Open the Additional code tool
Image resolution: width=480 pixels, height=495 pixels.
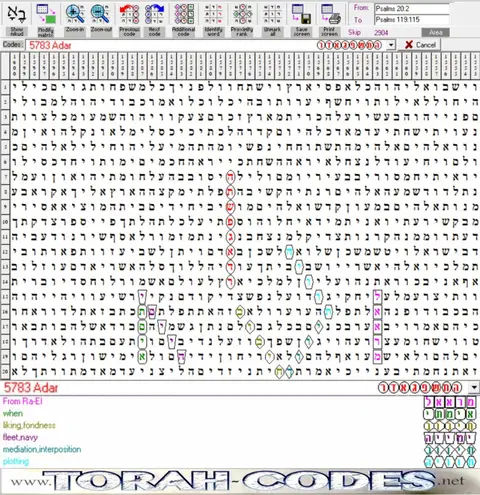click(184, 14)
